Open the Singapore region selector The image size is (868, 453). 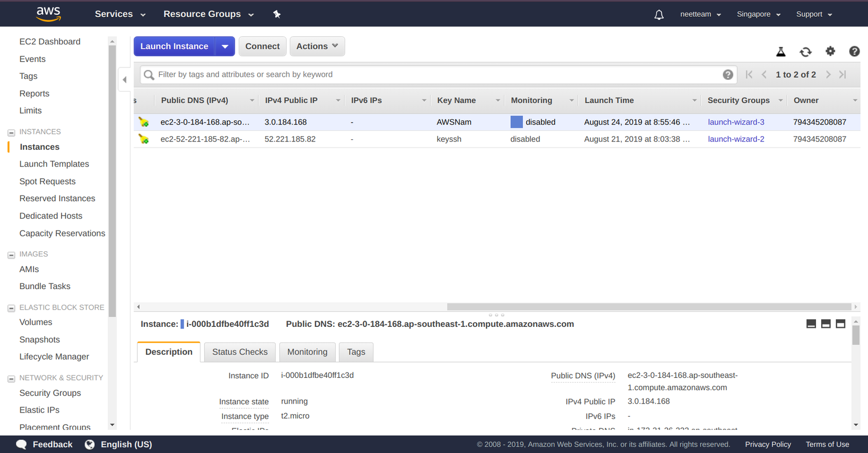[759, 14]
